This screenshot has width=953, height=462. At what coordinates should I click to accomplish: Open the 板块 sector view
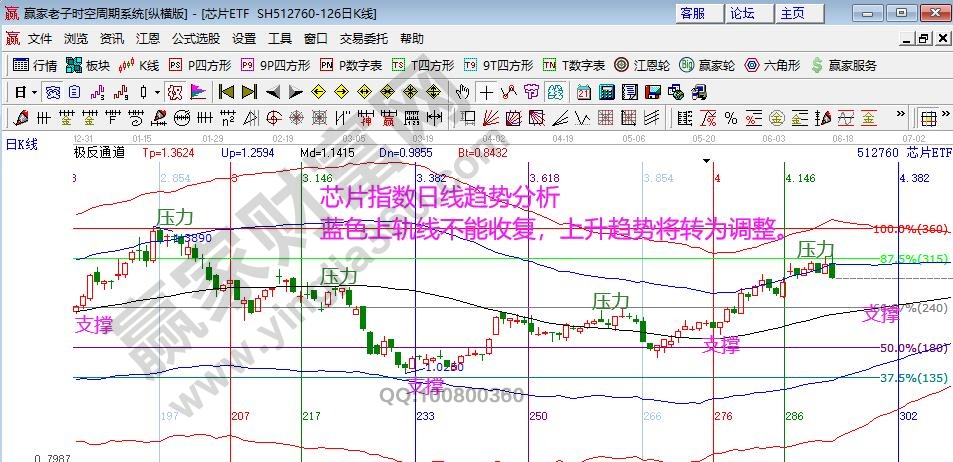pos(87,65)
